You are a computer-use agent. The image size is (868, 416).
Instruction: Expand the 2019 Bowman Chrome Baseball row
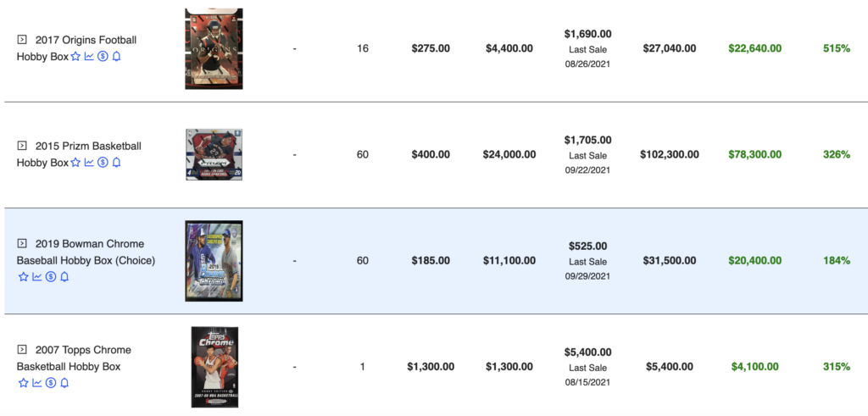(x=21, y=243)
